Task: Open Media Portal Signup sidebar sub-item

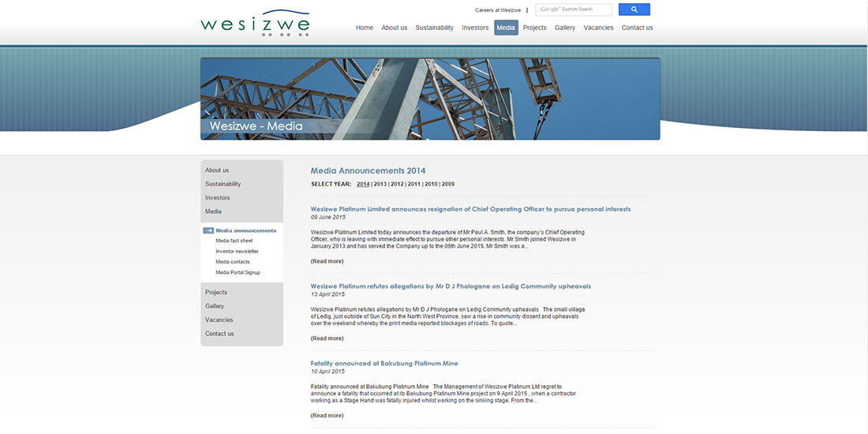Action: coord(238,272)
